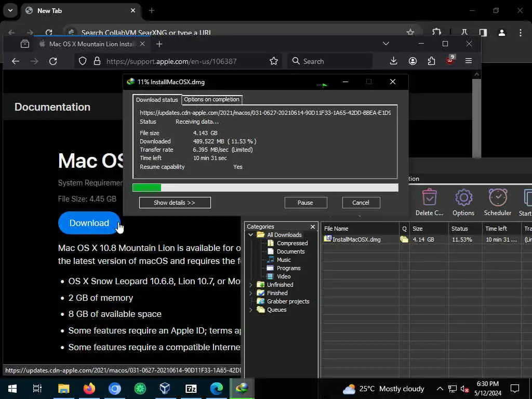
Task: Open the IDM Scheduler clock icon
Action: pyautogui.click(x=497, y=203)
